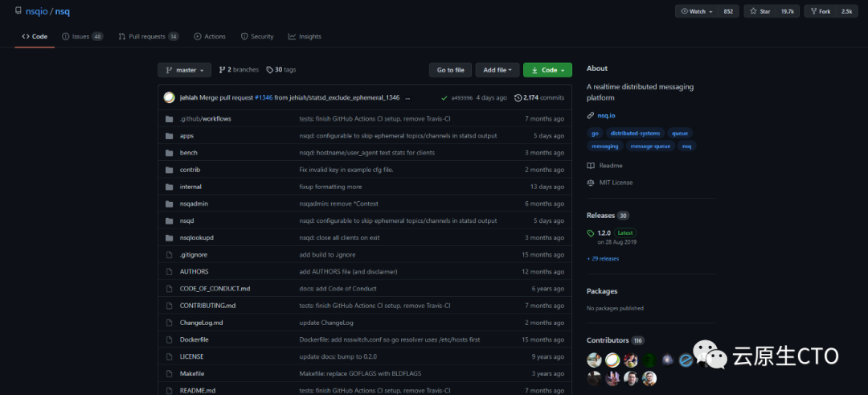
Task: Click the LICENSE file icon
Action: [x=170, y=356]
